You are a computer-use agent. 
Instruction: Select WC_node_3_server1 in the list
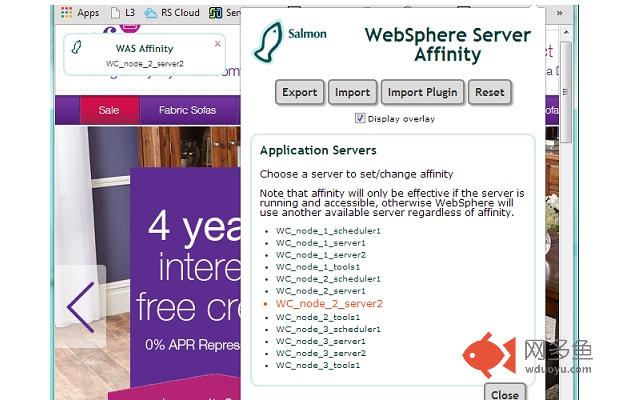321,341
